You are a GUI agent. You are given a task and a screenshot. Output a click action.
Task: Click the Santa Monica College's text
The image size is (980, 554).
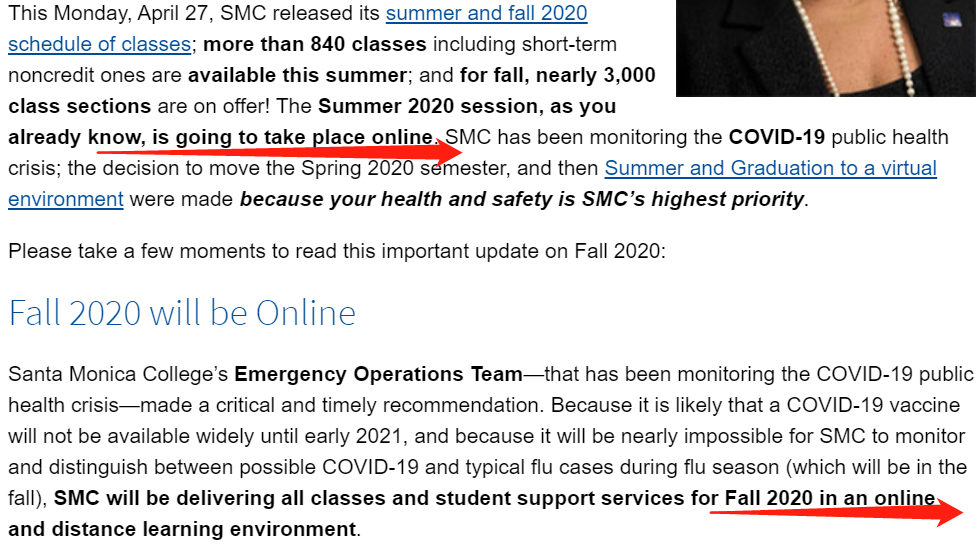118,375
